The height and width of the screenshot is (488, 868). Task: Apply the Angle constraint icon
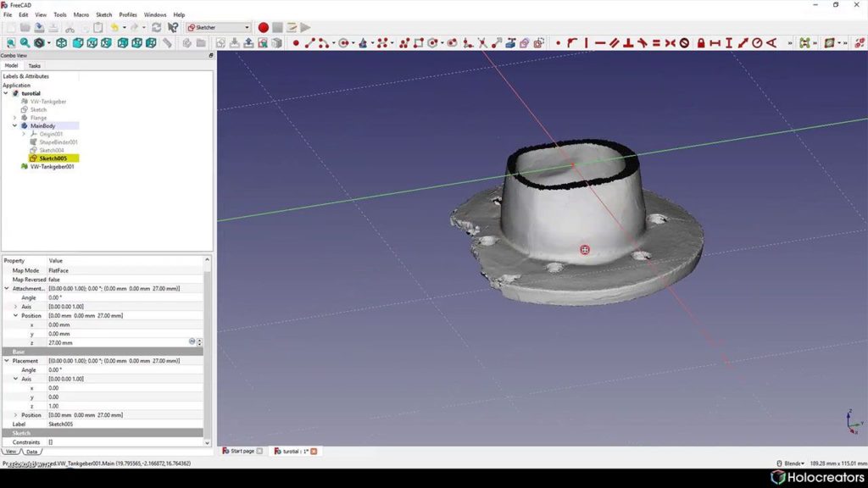771,43
